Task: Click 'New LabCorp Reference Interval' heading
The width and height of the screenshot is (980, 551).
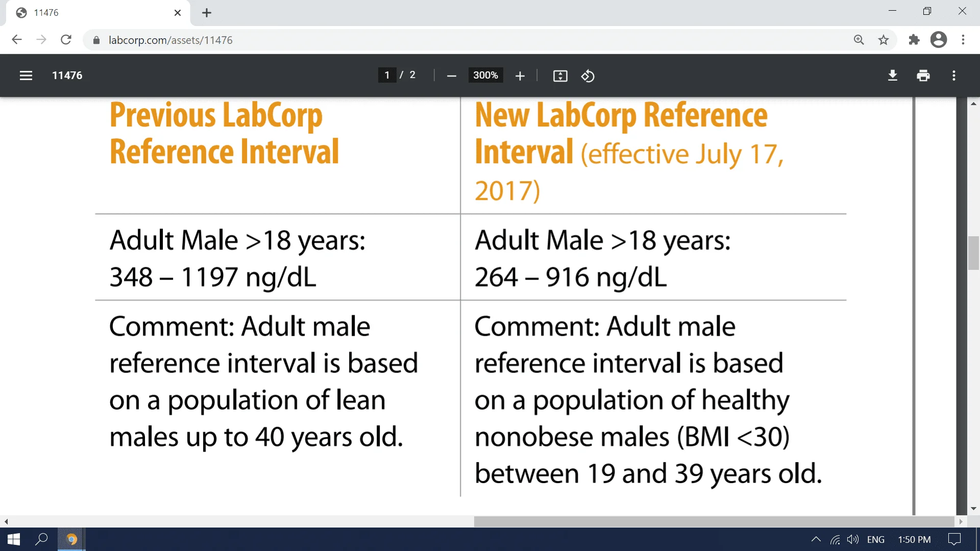Action: (621, 133)
